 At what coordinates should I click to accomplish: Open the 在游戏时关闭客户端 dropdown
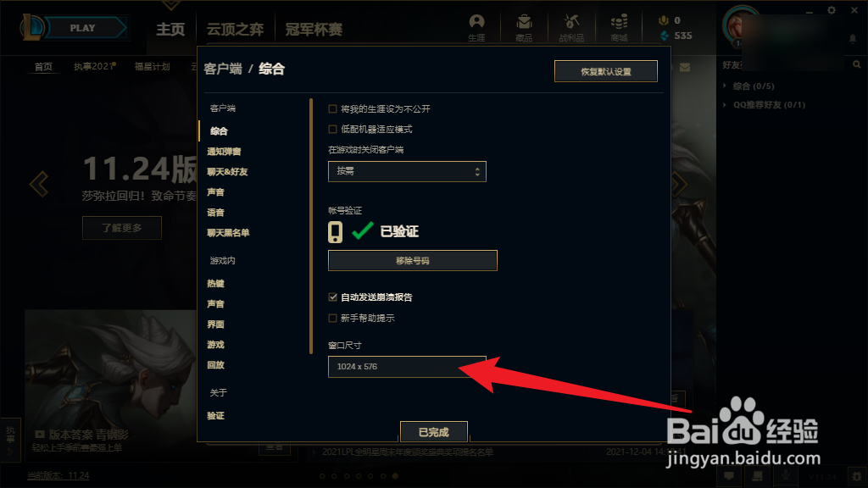pos(407,171)
